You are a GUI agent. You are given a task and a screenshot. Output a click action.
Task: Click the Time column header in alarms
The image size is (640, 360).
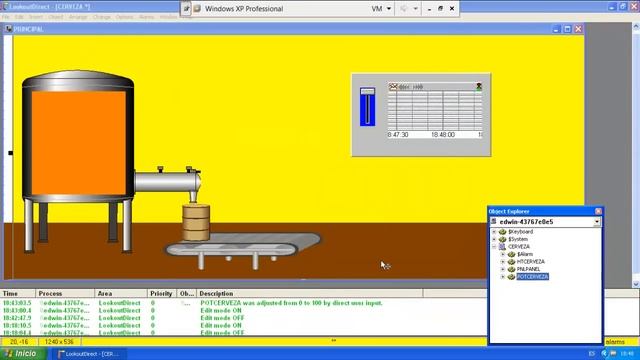pos(18,293)
